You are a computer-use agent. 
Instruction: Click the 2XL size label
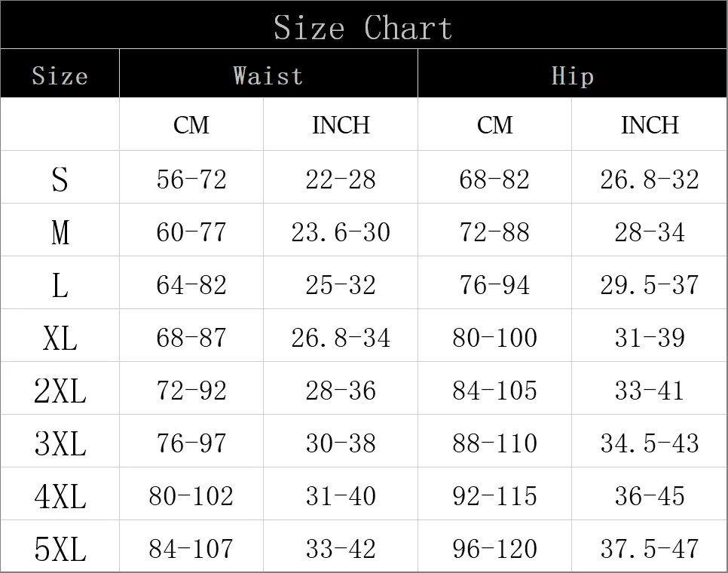tap(60, 391)
